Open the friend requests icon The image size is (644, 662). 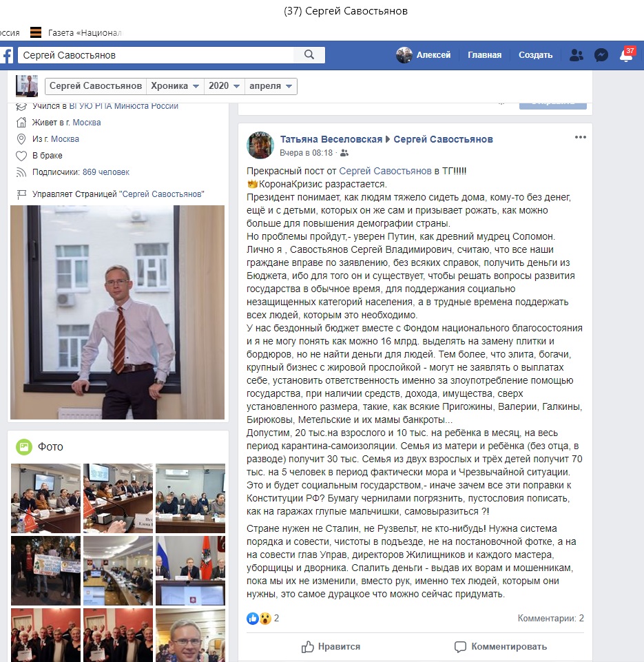576,55
